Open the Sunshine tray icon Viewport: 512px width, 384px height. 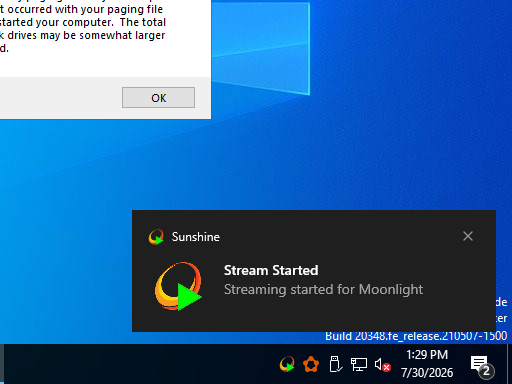[x=287, y=364]
